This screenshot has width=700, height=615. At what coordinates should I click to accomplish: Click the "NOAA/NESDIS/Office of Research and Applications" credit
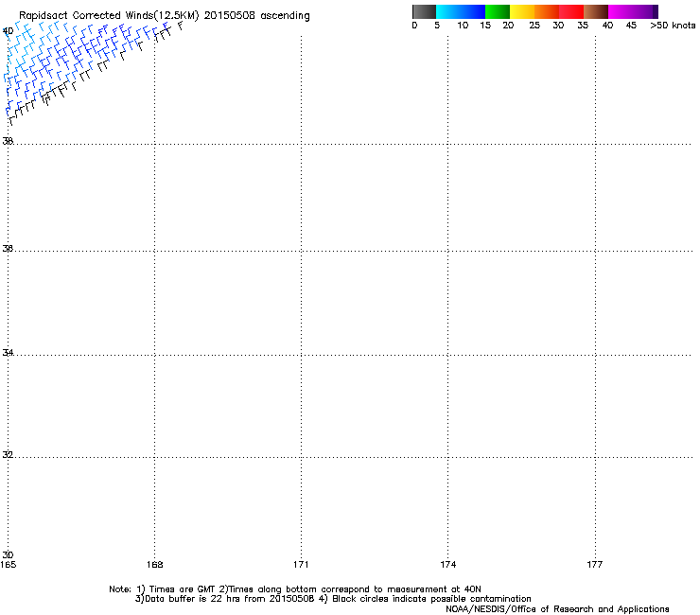[557, 609]
